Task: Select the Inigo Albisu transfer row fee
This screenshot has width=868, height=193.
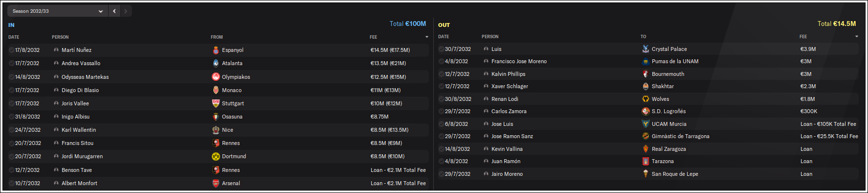Action: [379, 117]
